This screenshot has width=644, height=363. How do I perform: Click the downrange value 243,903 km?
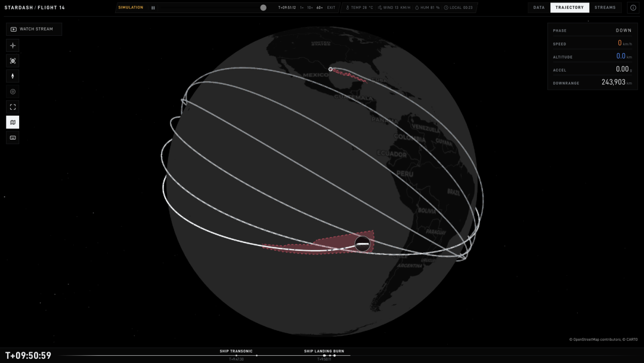pyautogui.click(x=617, y=82)
